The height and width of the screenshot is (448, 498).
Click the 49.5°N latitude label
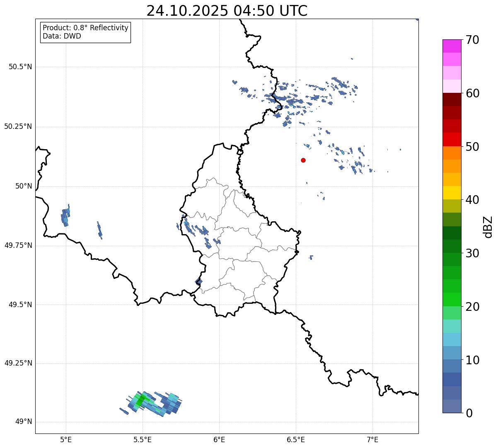point(20,305)
